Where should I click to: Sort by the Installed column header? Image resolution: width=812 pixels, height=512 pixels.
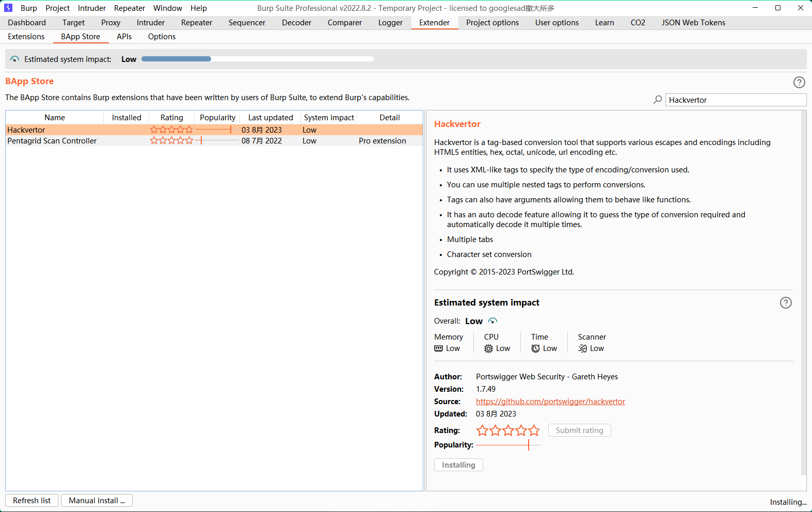pyautogui.click(x=126, y=118)
